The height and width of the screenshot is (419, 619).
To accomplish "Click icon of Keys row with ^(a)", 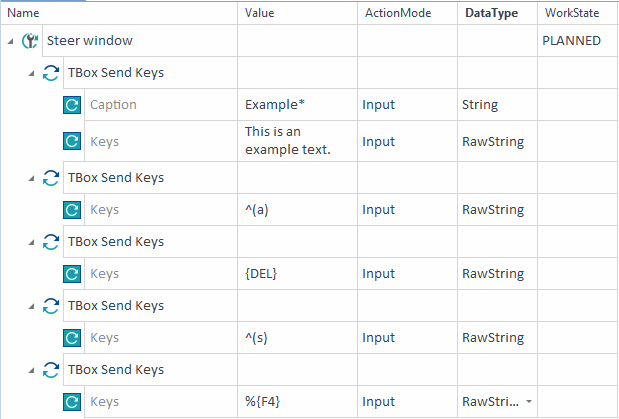I will pyautogui.click(x=72, y=210).
